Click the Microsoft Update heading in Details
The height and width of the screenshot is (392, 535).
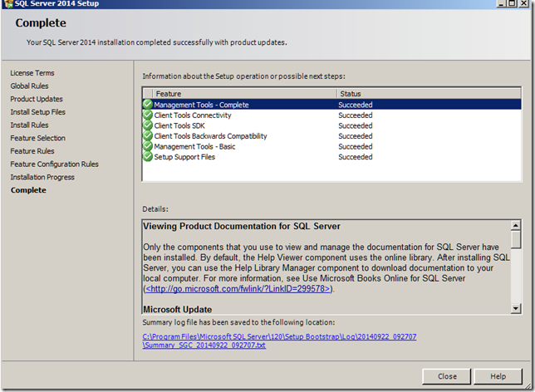tap(178, 309)
